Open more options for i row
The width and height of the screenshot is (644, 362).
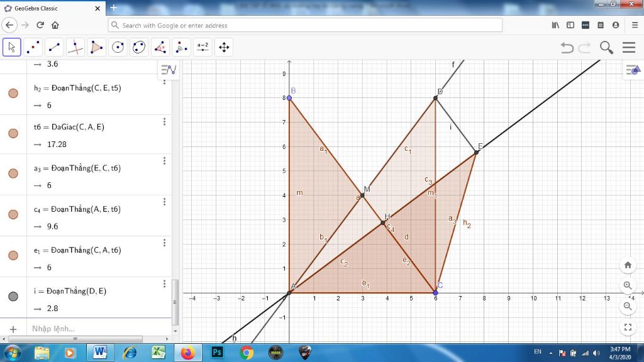point(164,284)
